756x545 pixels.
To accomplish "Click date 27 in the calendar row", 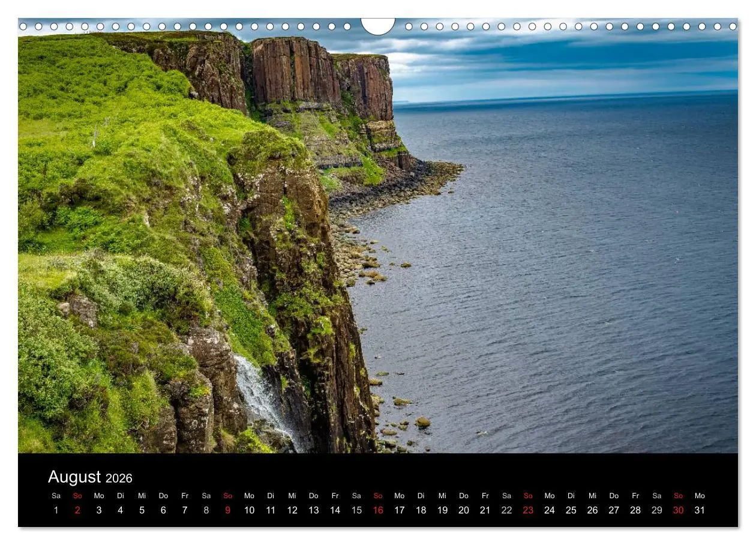I will (614, 510).
